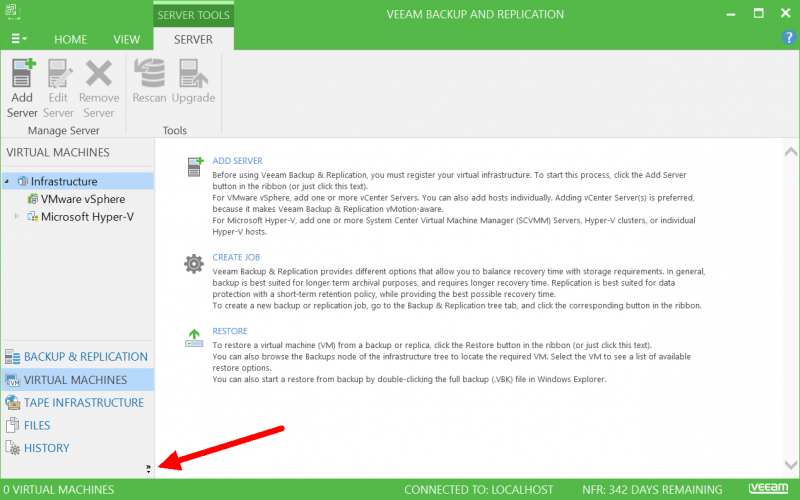Viewport: 800px width, 500px height.
Task: Click the Infrastructure node icon
Action: (x=22, y=181)
